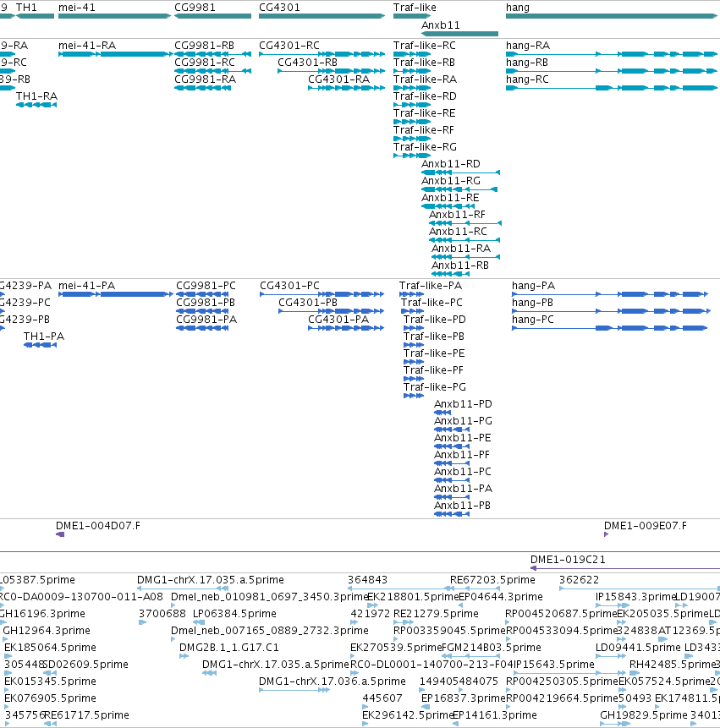Select the CG4301 gene bar
This screenshot has width=720, height=728.
[322, 16]
